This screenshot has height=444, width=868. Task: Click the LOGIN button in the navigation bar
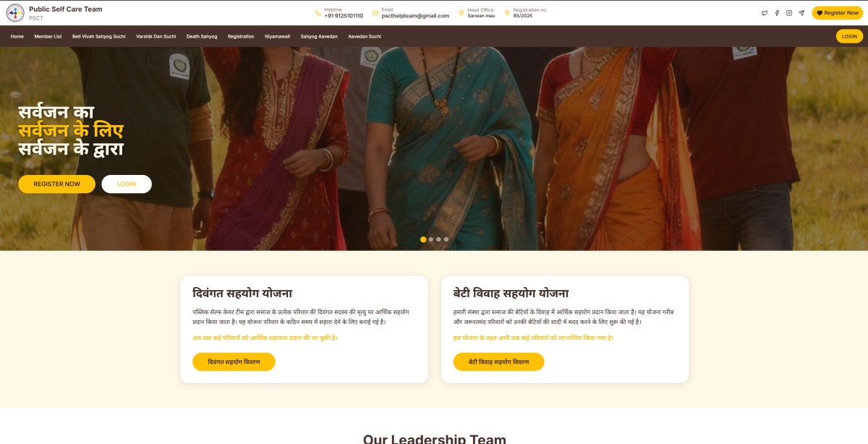pyautogui.click(x=849, y=36)
